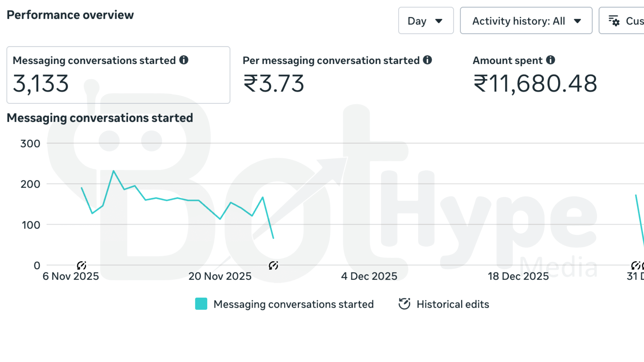Expand the Activity history: All dropdown
Screen dimensions: 644x362
pyautogui.click(x=526, y=21)
